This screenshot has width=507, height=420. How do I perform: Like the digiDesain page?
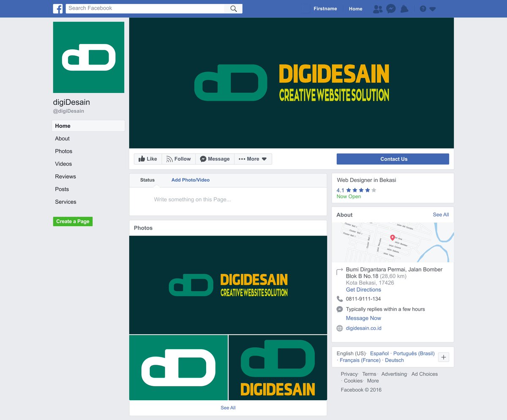tap(148, 159)
